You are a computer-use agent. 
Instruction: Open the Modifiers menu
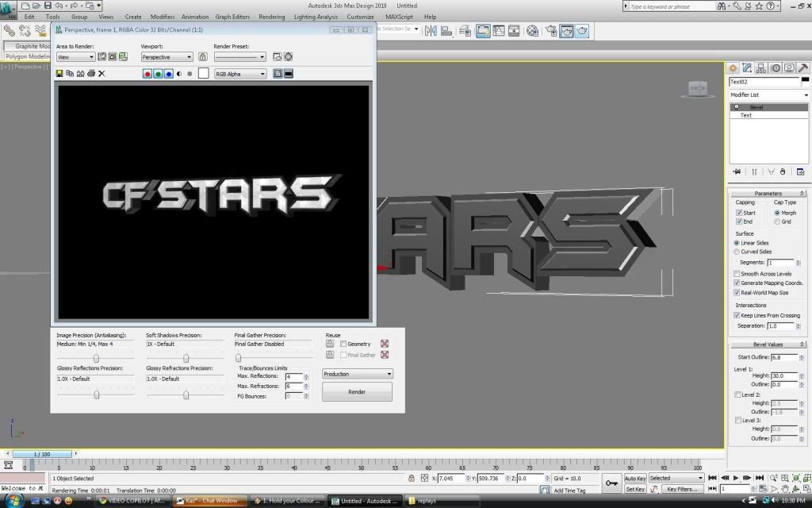(x=163, y=17)
